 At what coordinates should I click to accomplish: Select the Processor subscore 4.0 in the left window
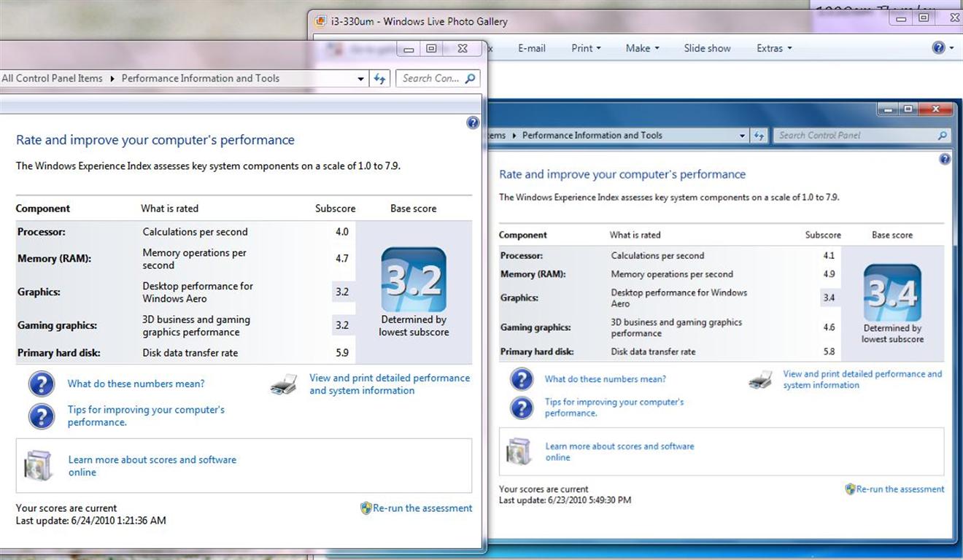click(x=342, y=232)
